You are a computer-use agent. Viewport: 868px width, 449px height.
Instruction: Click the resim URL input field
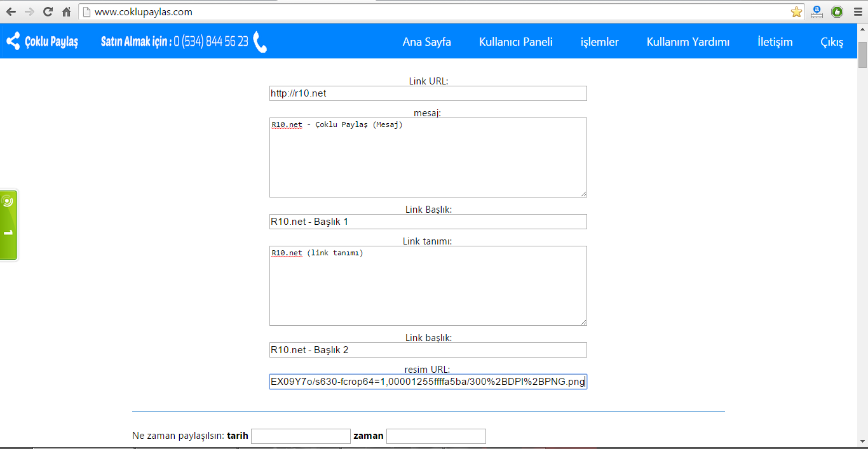[x=428, y=382]
